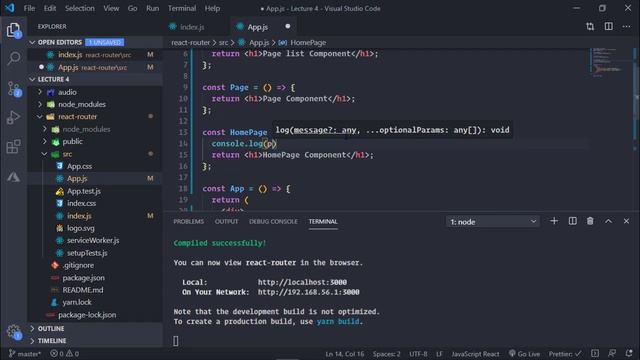Close the App.js tab via unsaved dot
Screen dimensions: 640x360
coord(288,26)
